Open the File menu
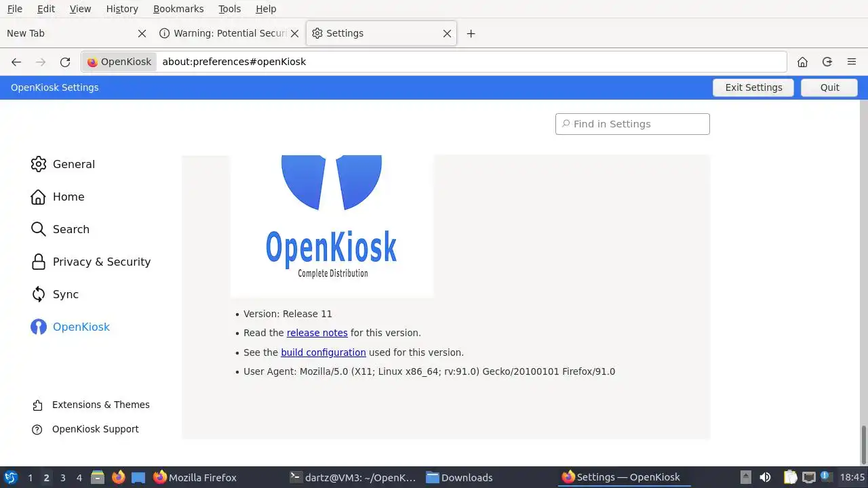Screen dimensions: 868x488 [14, 9]
